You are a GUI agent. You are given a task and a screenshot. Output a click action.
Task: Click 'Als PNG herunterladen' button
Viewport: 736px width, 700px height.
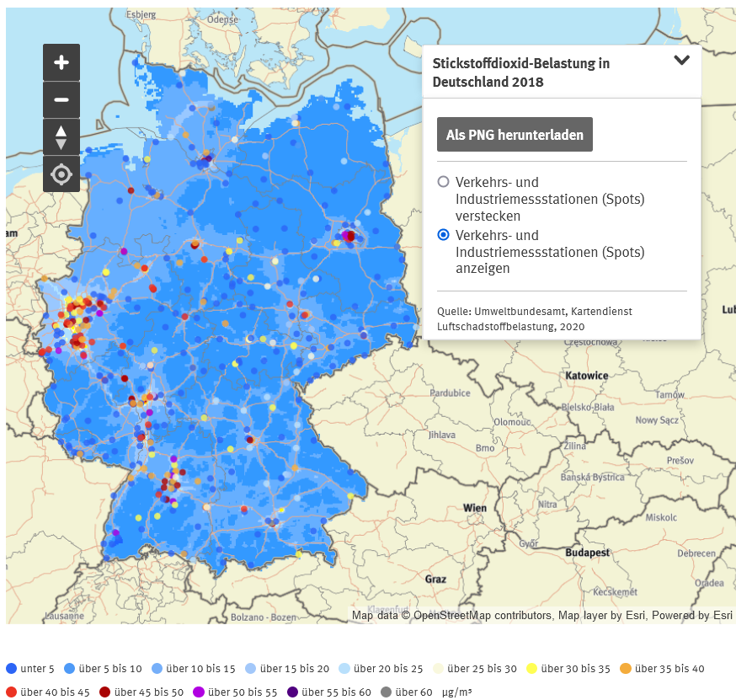click(515, 135)
